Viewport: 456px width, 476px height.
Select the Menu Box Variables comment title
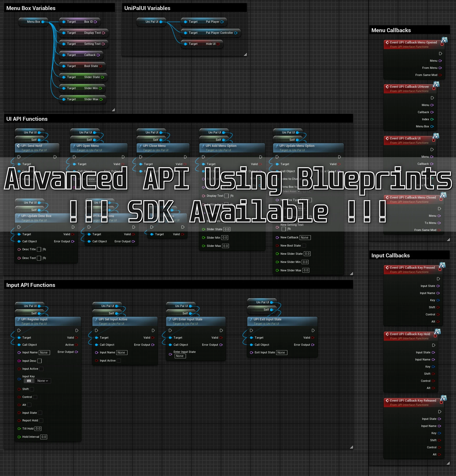(x=31, y=8)
